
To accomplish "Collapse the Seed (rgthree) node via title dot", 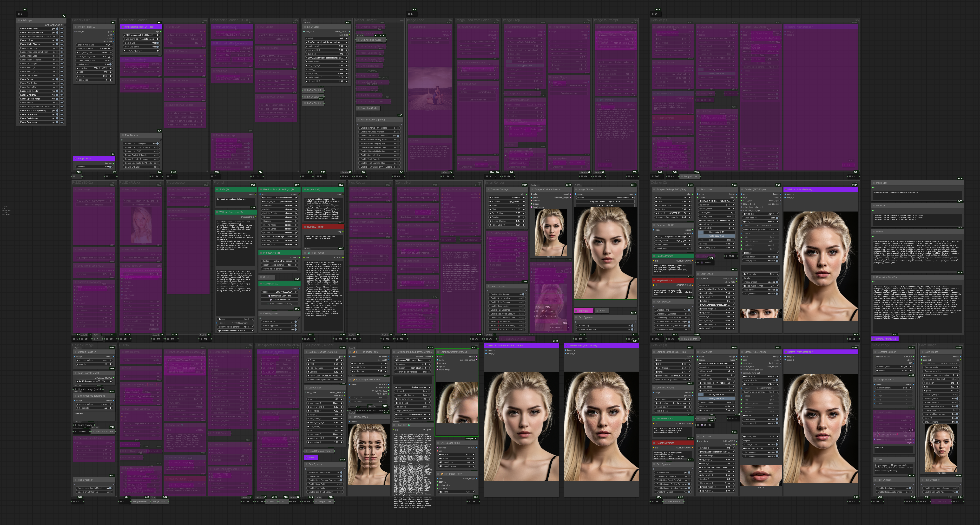I will pos(261,284).
